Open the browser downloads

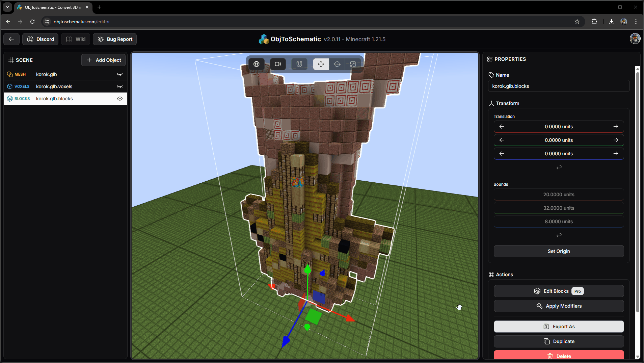pyautogui.click(x=611, y=22)
